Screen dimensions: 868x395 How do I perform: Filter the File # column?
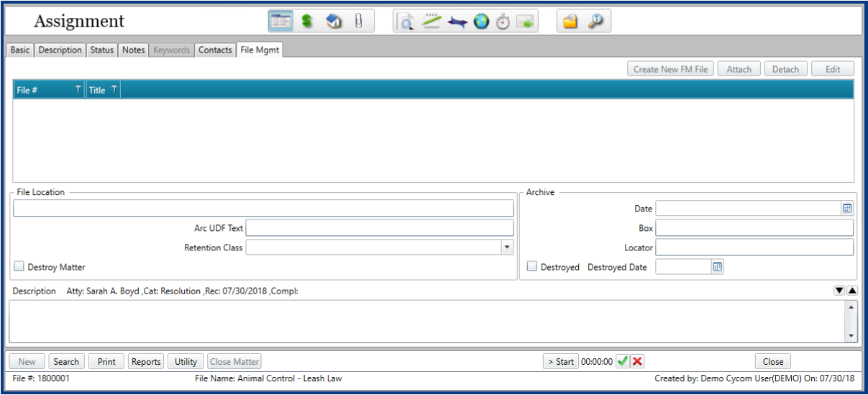[78, 90]
